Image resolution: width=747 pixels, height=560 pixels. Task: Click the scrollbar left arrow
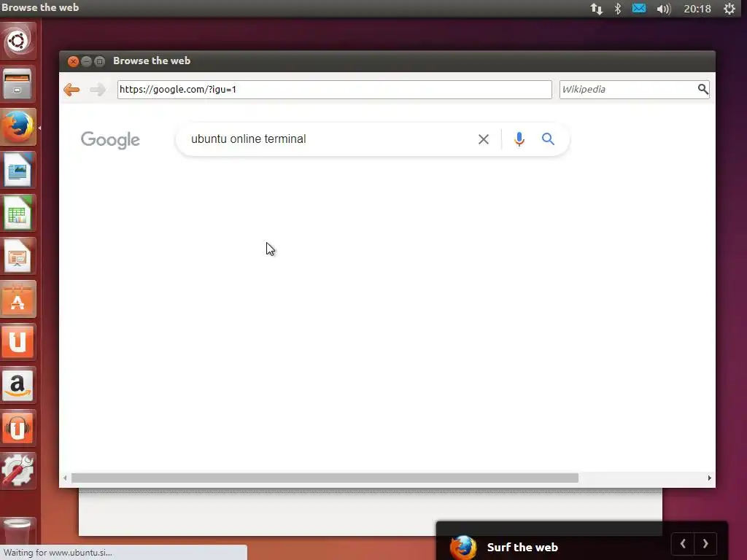65,478
